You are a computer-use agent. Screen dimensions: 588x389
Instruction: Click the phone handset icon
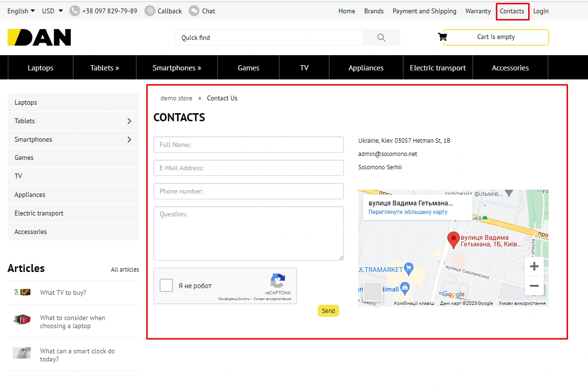click(x=75, y=11)
